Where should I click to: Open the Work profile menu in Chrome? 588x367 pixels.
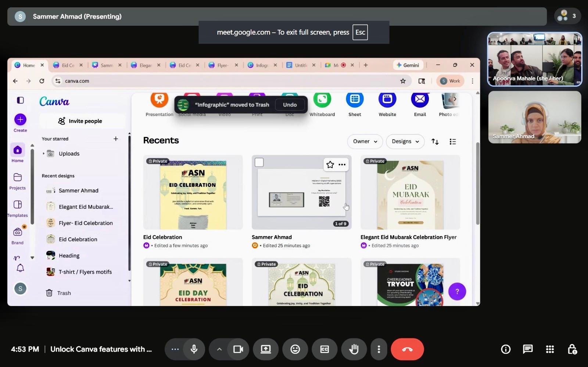click(451, 81)
